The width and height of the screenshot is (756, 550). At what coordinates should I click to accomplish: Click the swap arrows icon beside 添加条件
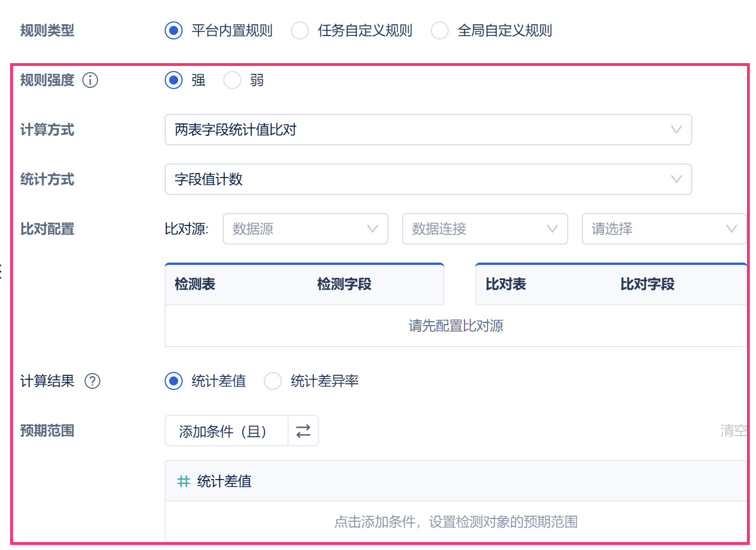[x=303, y=431]
